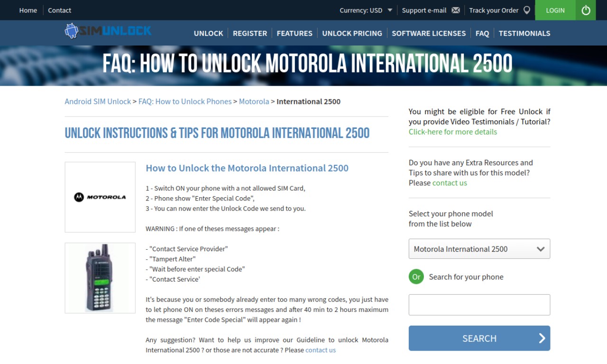607x364 pixels.
Task: Click the green Or circle badge
Action: pyautogui.click(x=416, y=277)
